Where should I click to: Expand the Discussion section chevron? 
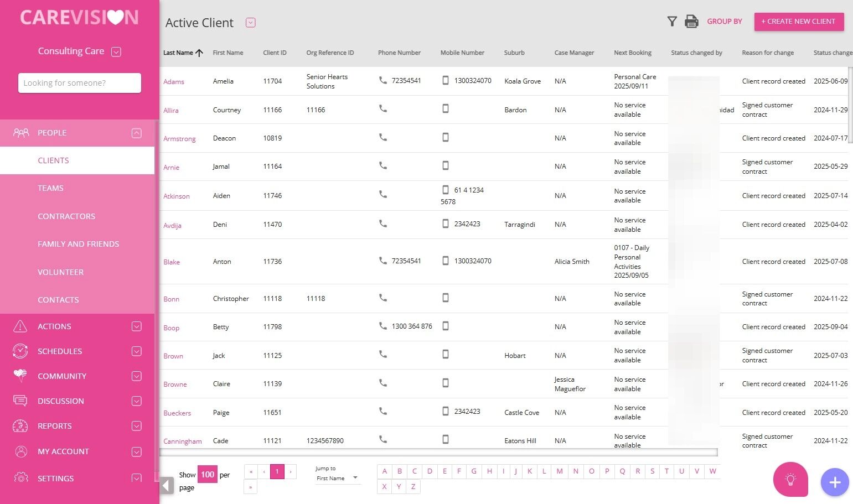(x=137, y=401)
